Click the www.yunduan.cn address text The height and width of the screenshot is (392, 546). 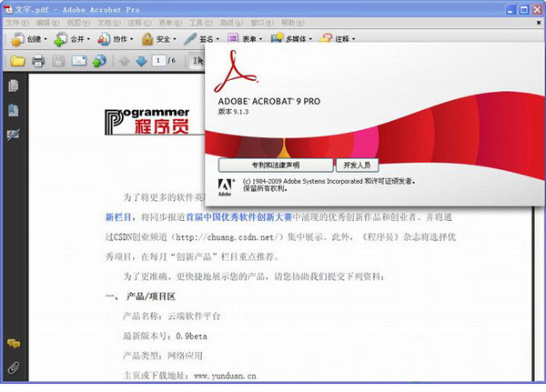(x=225, y=376)
